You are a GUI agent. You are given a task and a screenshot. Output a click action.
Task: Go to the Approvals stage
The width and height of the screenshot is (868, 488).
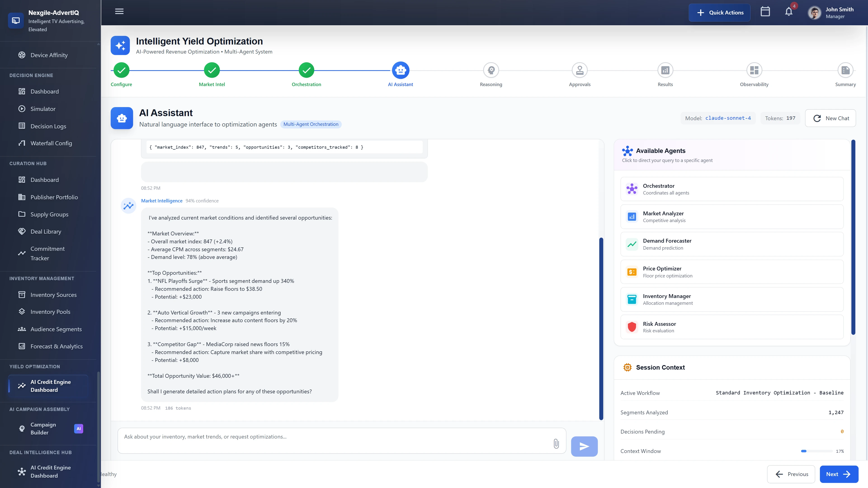(580, 71)
